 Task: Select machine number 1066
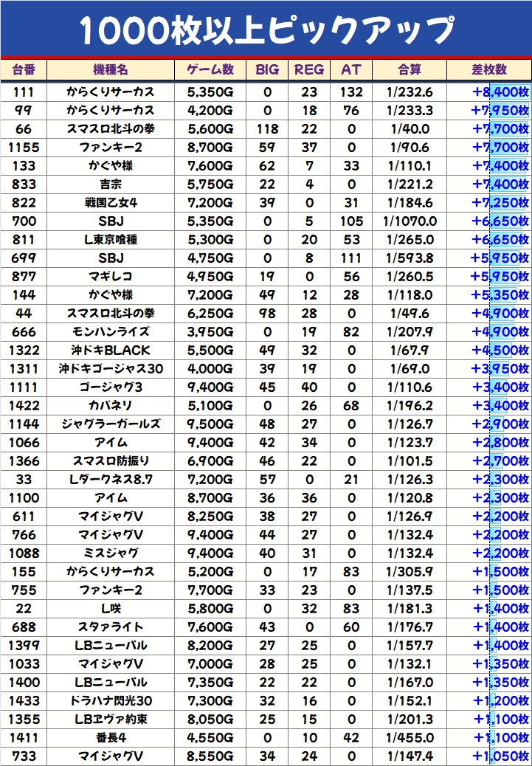(24, 443)
